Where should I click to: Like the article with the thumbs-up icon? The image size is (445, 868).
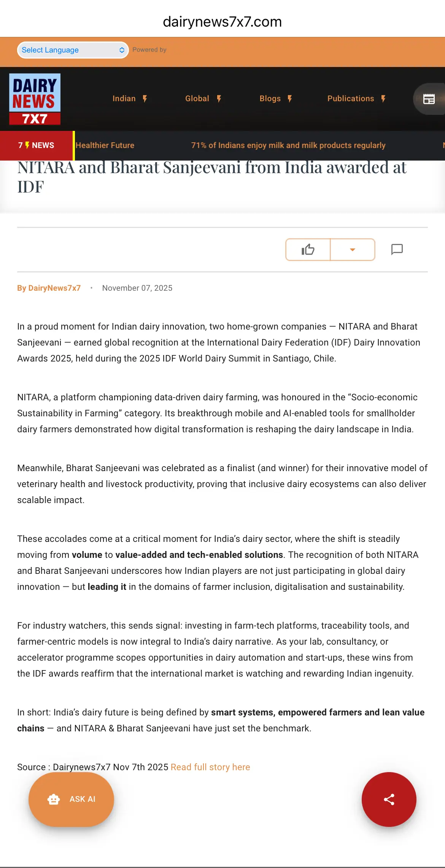(x=308, y=250)
